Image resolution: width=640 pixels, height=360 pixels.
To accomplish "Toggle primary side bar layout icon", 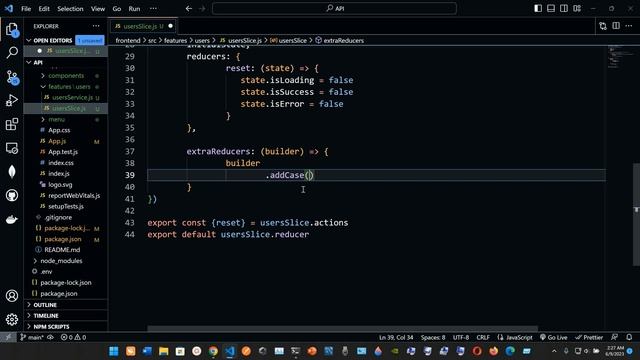I will (538, 9).
